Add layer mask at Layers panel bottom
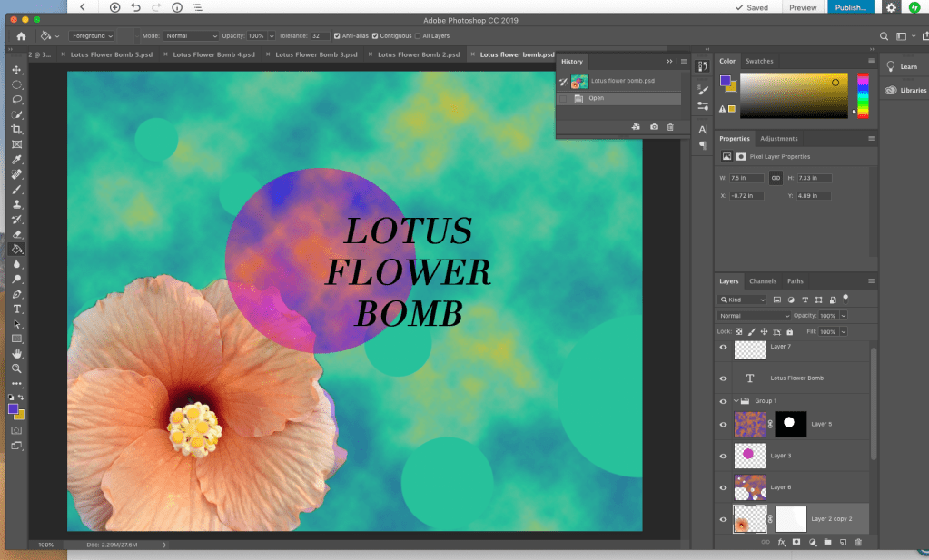Viewport: 929px width, 560px height. click(796, 542)
